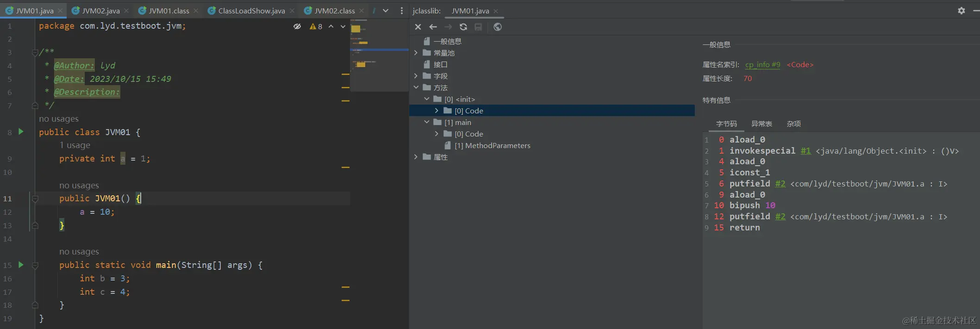The height and width of the screenshot is (329, 980).
Task: Close the jclasslib viewer with X icon
Action: 418,27
